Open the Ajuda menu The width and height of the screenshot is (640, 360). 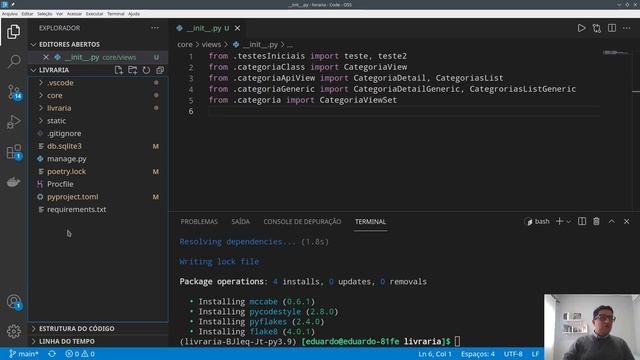(x=134, y=14)
